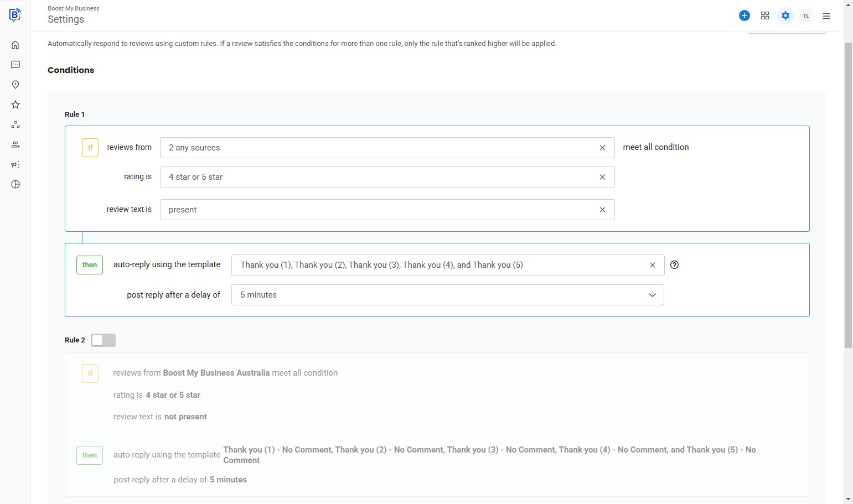Expand the 5 minutes delay dropdown
The height and width of the screenshot is (504, 853).
[447, 295]
